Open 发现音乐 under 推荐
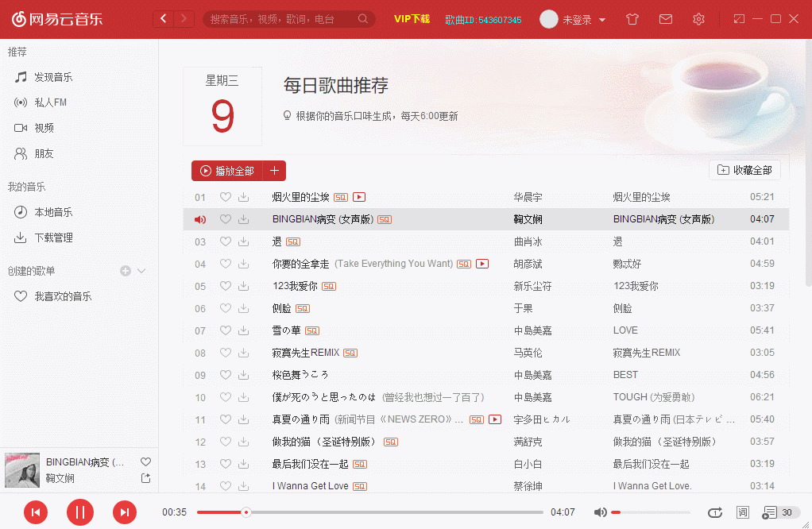This screenshot has height=529, width=812. 52,76
